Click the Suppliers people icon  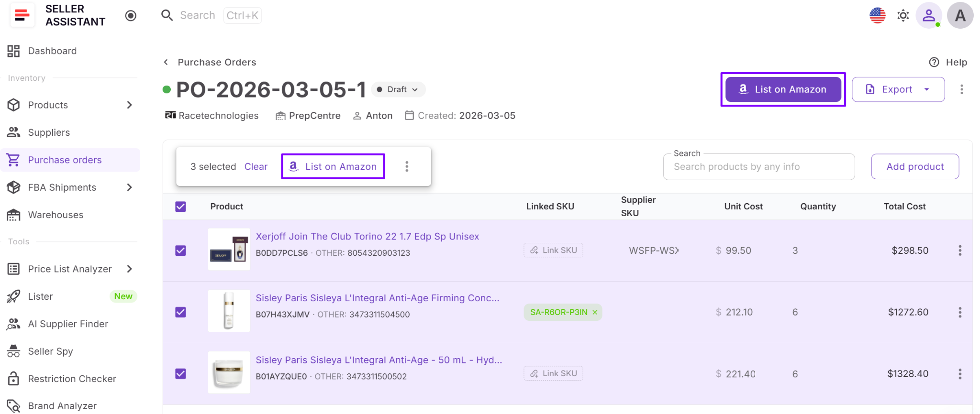pyautogui.click(x=13, y=132)
